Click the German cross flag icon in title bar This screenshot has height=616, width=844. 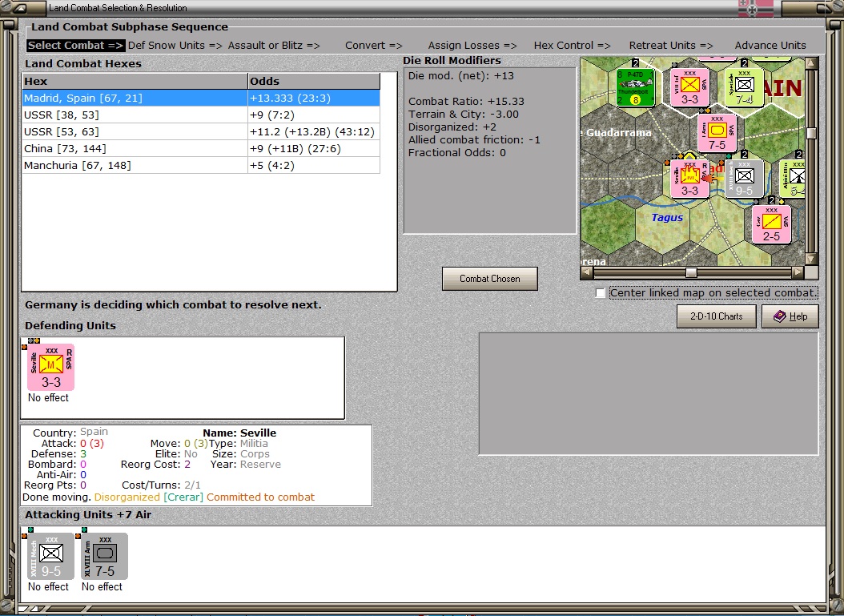[755, 8]
